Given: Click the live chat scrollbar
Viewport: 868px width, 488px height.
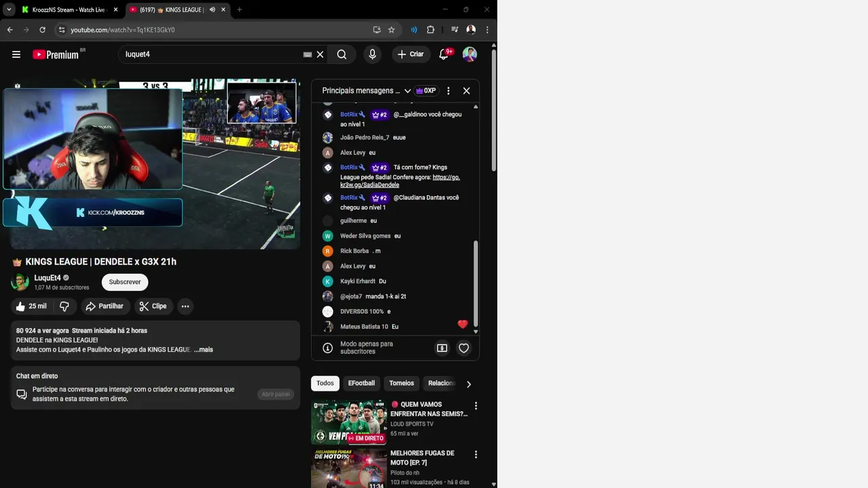Looking at the screenshot, I should pos(475,285).
